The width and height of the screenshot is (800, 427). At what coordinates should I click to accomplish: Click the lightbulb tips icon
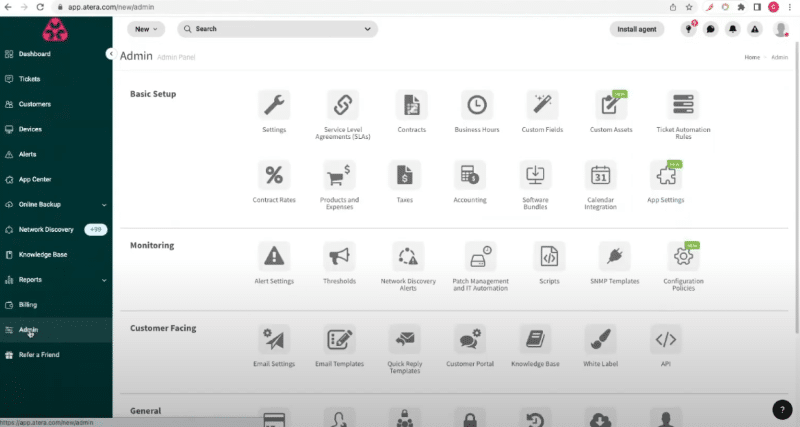688,29
